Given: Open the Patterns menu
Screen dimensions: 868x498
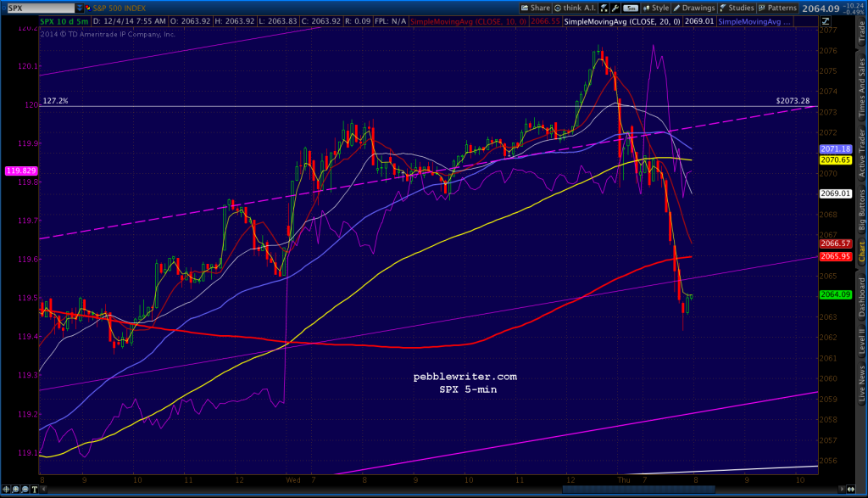Looking at the screenshot, I should tap(778, 8).
